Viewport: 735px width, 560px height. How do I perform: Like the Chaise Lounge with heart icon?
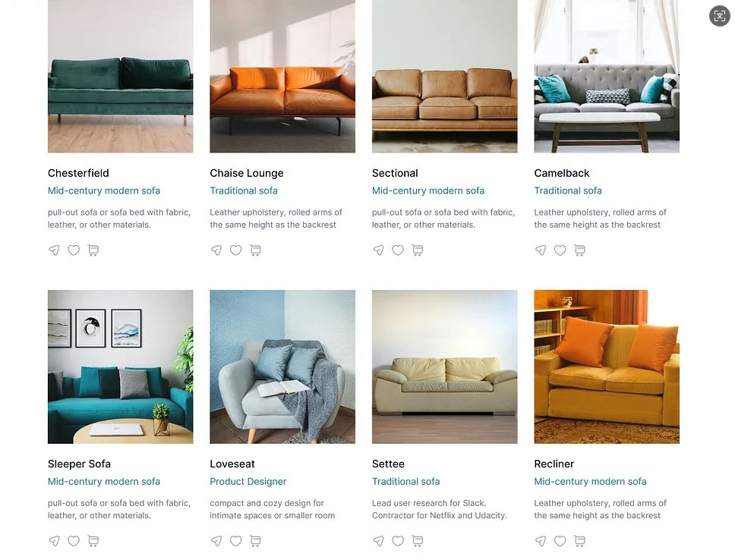point(236,250)
